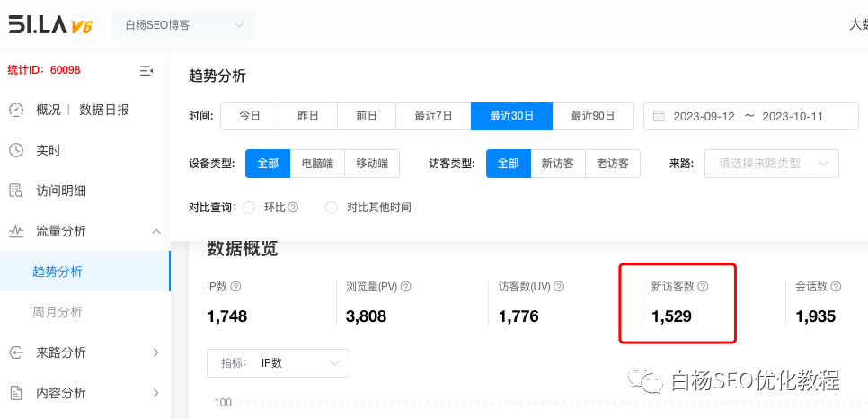Select the 最近30日 time range
The height and width of the screenshot is (419, 868).
pyautogui.click(x=511, y=116)
